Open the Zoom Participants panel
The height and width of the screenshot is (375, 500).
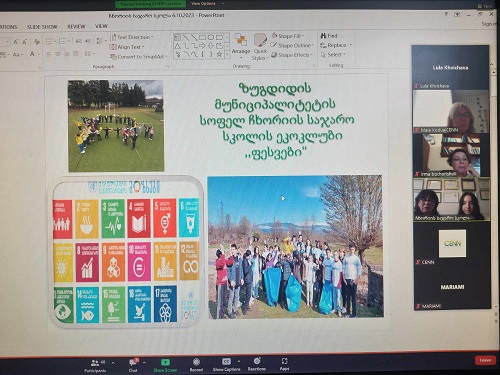click(x=95, y=365)
